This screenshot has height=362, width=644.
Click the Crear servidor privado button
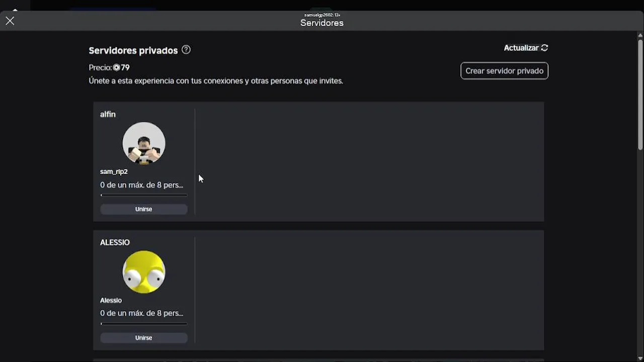point(504,71)
